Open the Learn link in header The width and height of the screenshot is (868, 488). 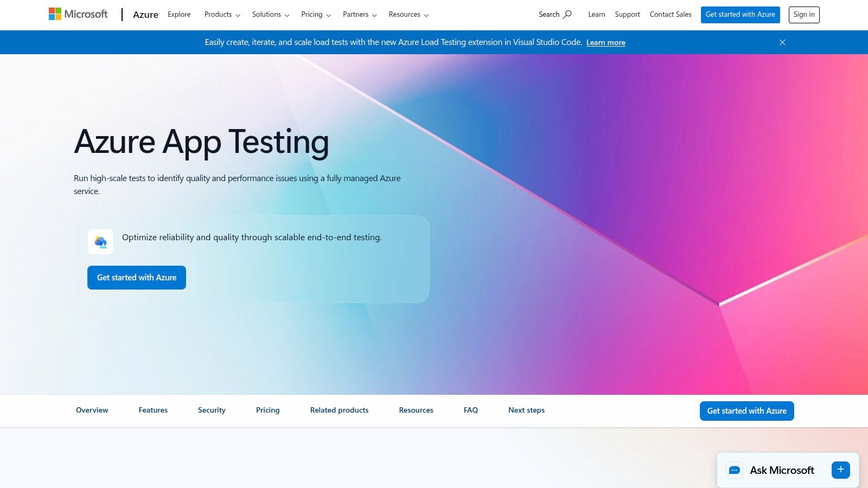(596, 15)
